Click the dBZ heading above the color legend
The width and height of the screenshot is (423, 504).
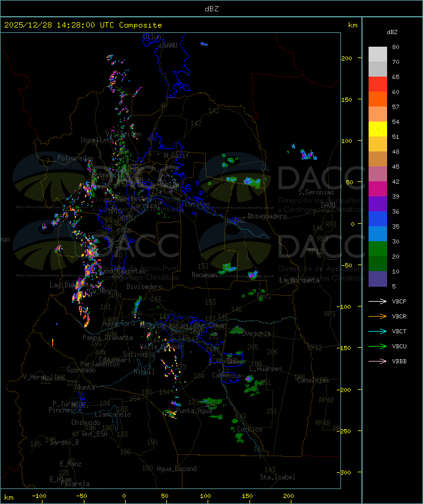point(392,32)
